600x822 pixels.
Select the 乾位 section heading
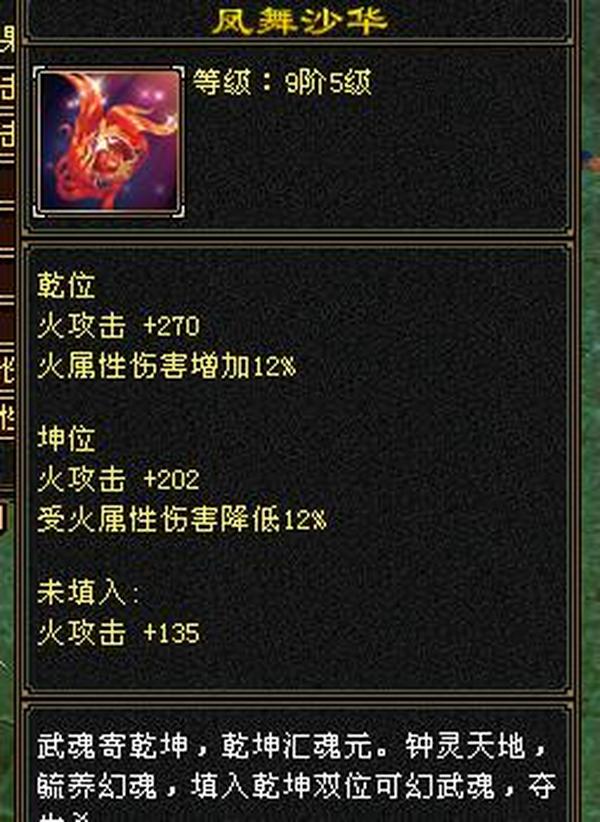(66, 286)
